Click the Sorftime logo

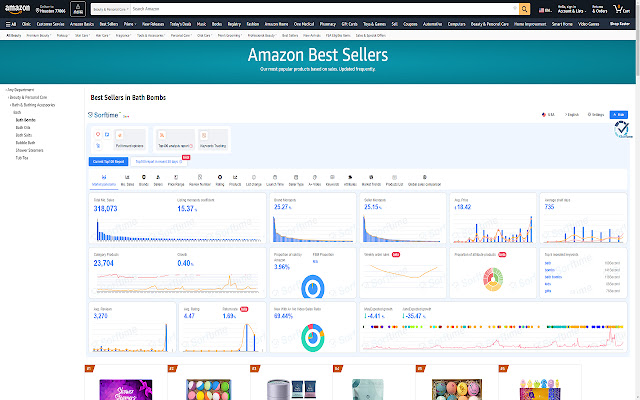[104, 115]
